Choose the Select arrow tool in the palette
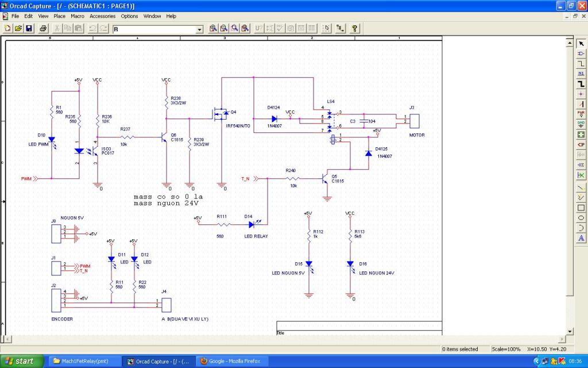The height and width of the screenshot is (368, 588). click(x=581, y=44)
